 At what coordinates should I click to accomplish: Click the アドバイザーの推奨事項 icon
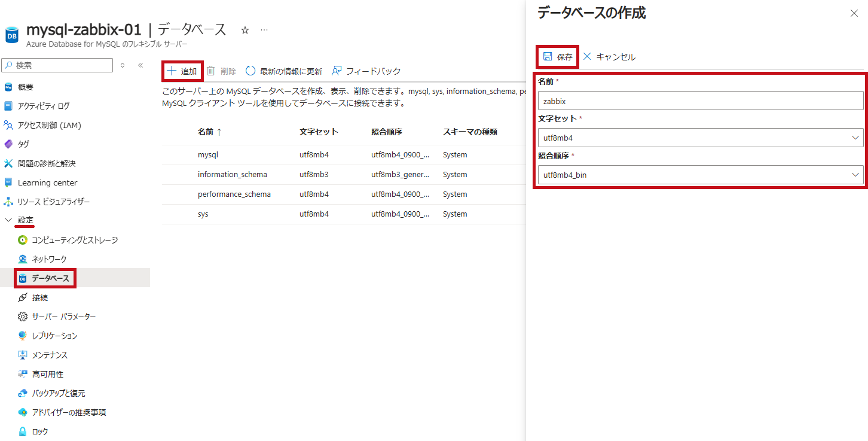point(23,412)
